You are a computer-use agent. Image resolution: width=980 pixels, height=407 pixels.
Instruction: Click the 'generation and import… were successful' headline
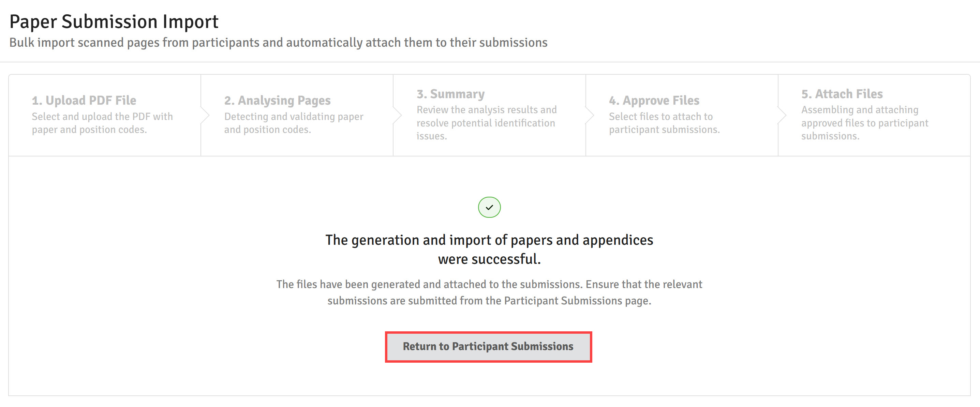click(x=489, y=250)
